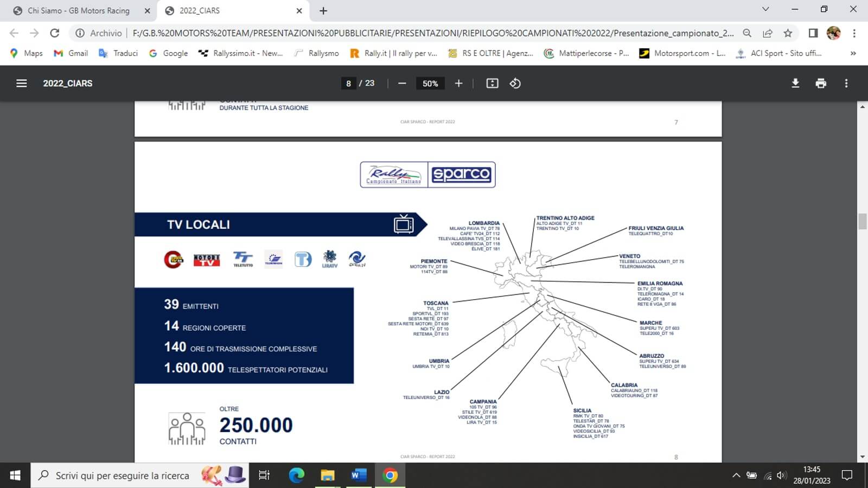Click the Windows taskbar search box
Viewport: 868px width, 488px height.
coord(140,476)
